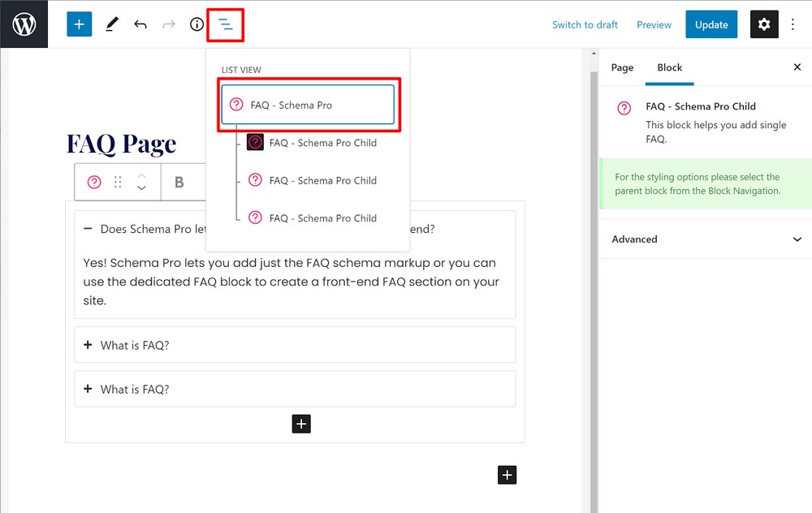Open the WordPress logo dashboard link
The height and width of the screenshot is (513, 812).
pos(24,24)
